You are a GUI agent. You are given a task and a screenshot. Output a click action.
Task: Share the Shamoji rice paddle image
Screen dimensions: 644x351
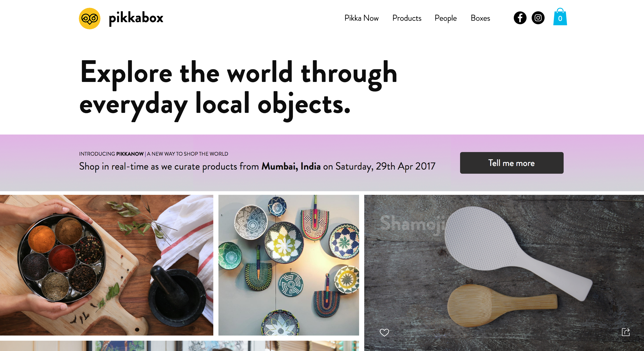point(625,332)
